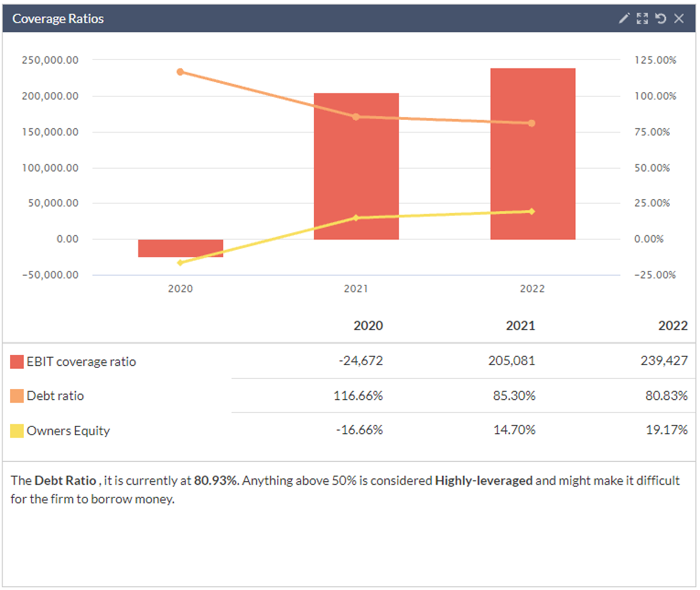Click the 2022 yellow Owners Equity data point

[x=532, y=212]
